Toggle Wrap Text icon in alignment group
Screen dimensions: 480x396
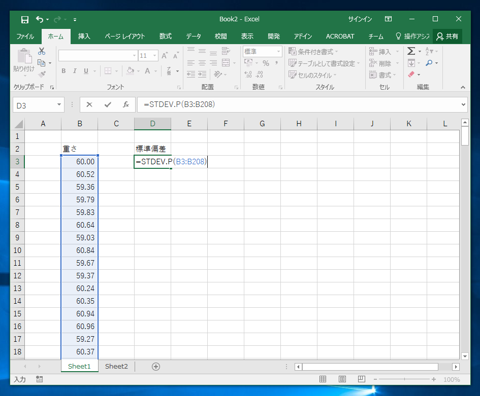[x=226, y=51]
